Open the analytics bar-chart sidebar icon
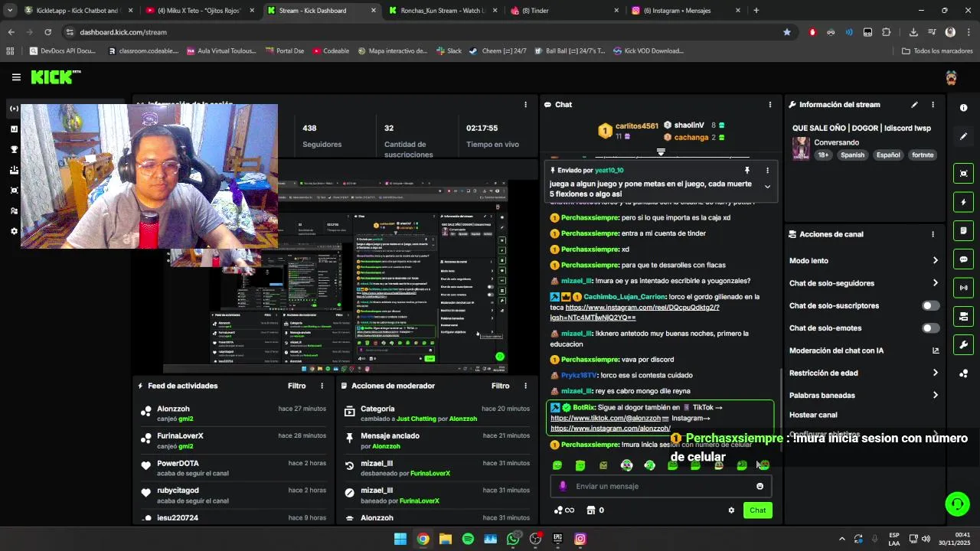Viewport: 980px width, 551px height. 14,129
